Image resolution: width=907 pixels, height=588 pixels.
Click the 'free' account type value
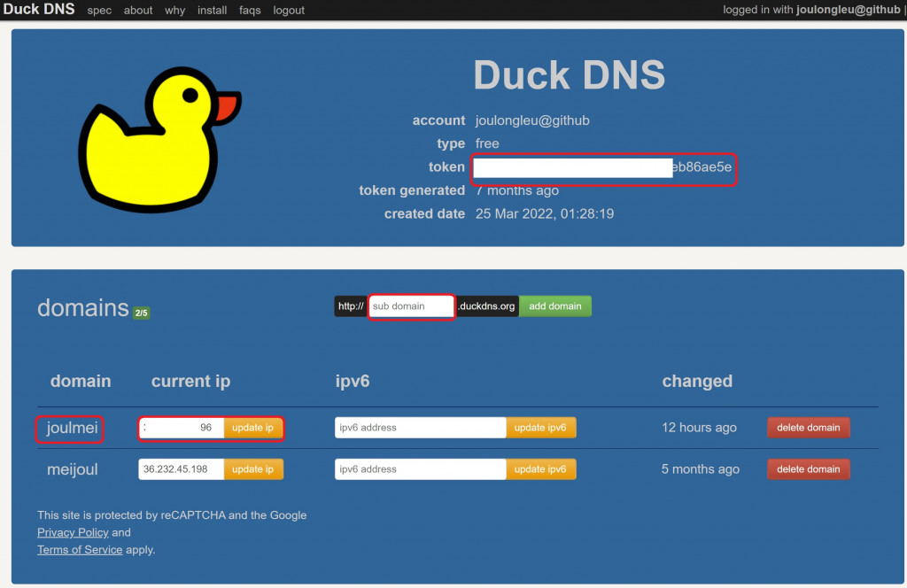click(487, 143)
